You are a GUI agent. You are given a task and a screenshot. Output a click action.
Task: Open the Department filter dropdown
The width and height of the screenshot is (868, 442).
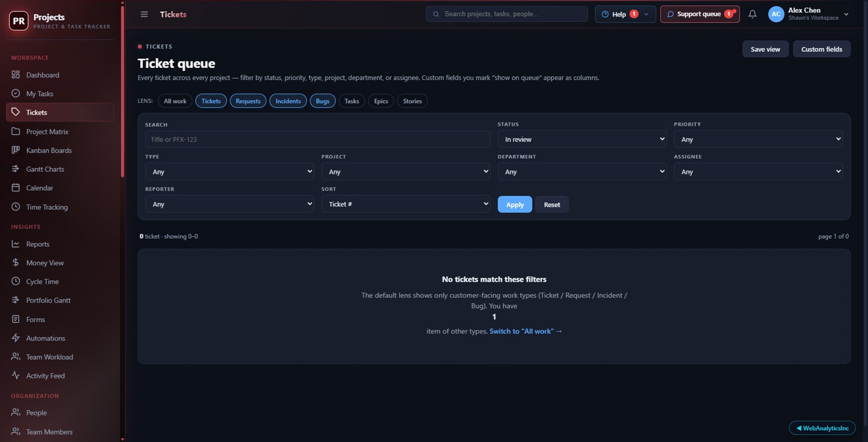tap(582, 171)
